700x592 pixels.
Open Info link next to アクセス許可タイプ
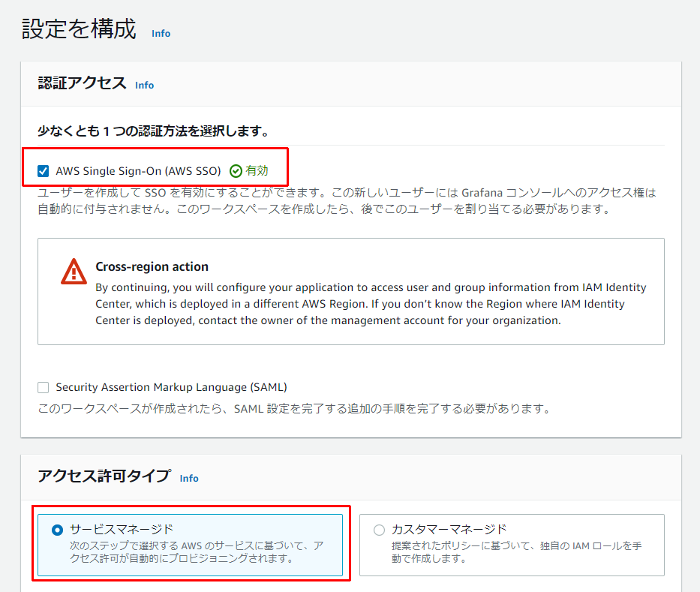[189, 478]
